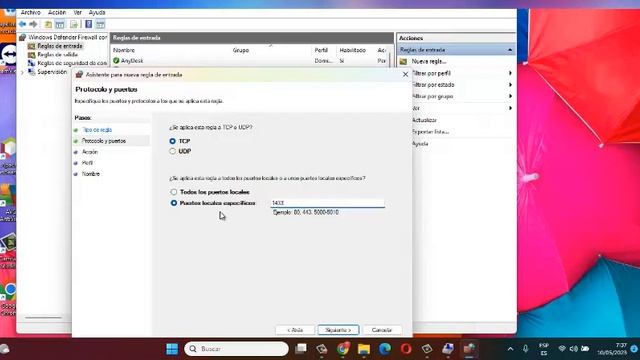640x360 pixels.
Task: Toggle the console tree toolbar icon
Action: tap(60, 24)
